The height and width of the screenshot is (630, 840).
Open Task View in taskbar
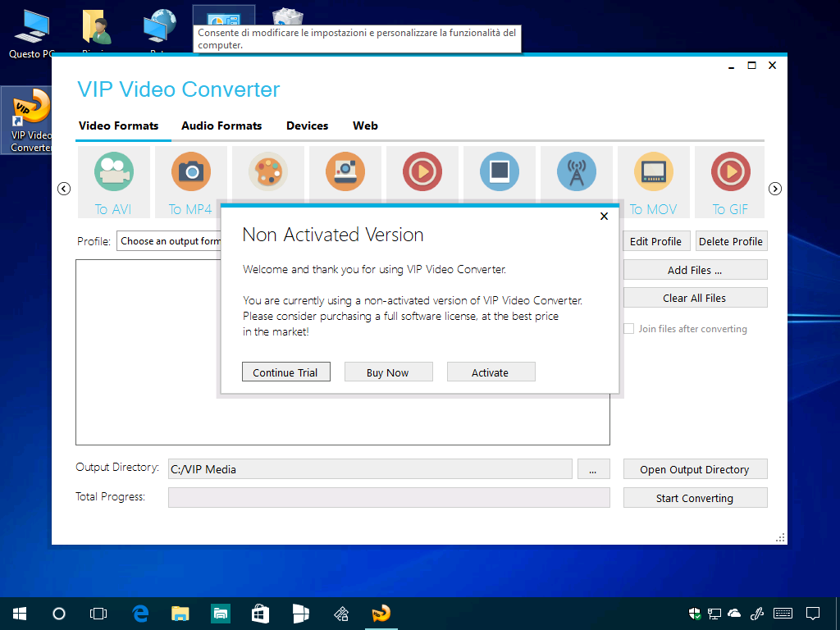[98, 614]
